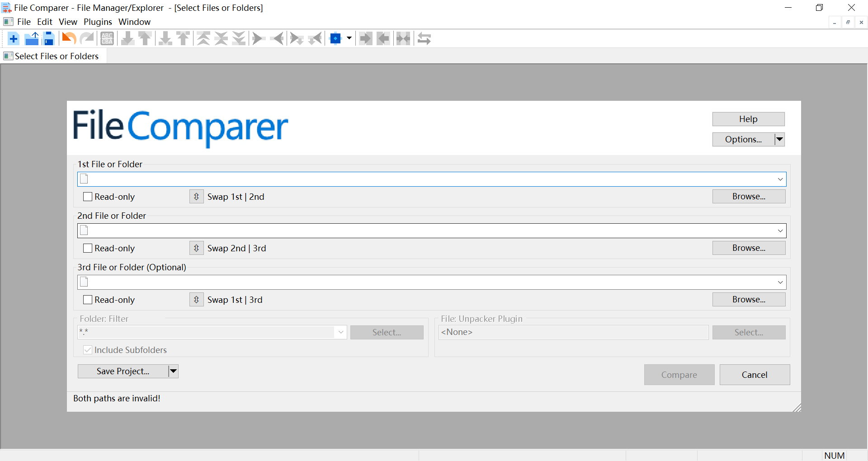
Task: Open the Save Project dropdown arrow
Action: (173, 371)
